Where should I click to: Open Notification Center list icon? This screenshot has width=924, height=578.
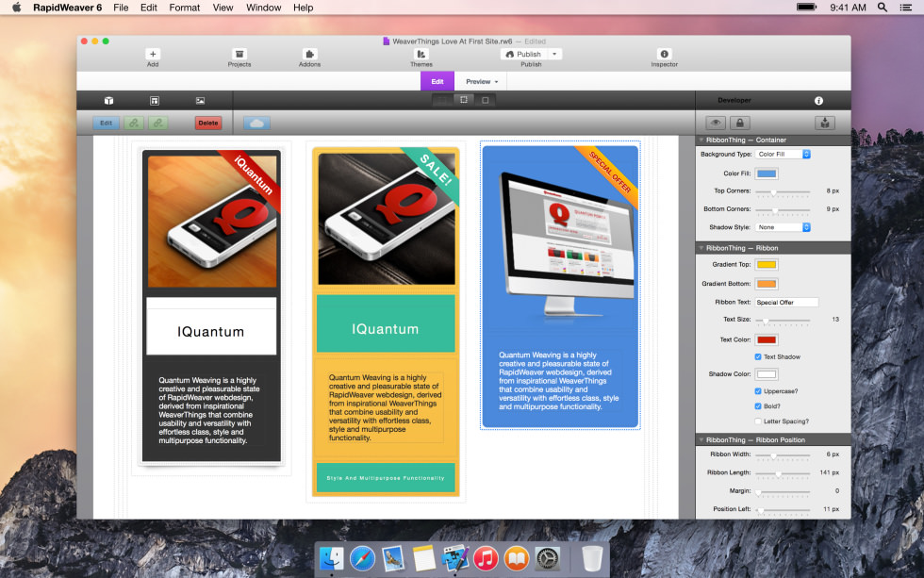tap(906, 7)
